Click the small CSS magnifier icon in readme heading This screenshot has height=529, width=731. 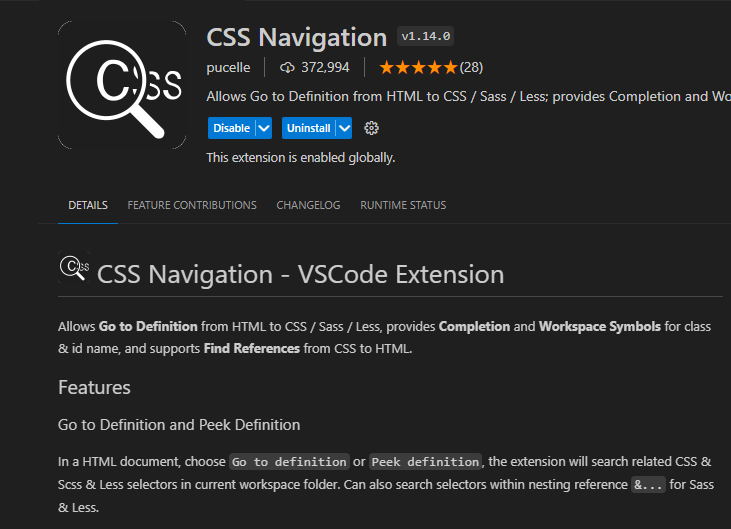[74, 267]
